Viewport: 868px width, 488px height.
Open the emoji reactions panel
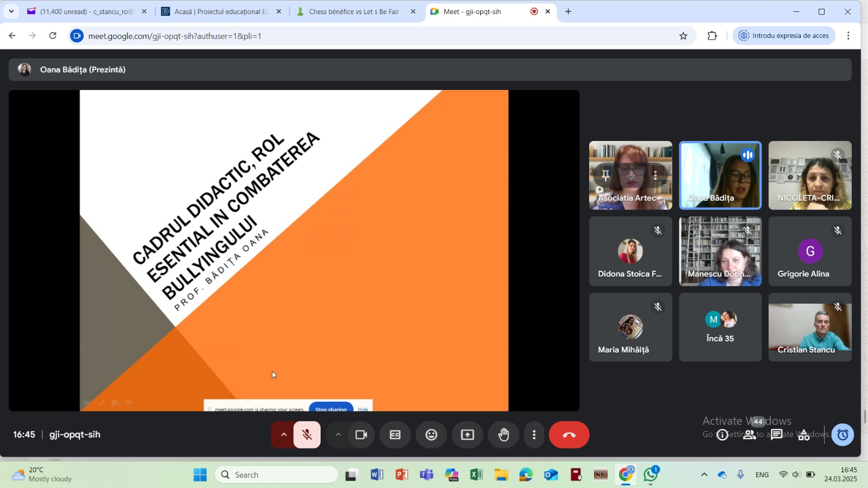click(x=431, y=435)
